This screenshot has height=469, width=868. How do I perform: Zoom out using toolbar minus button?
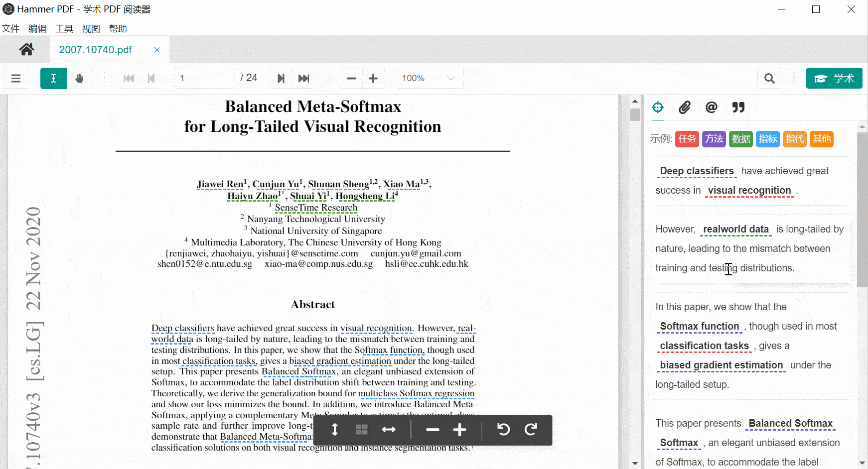pyautogui.click(x=351, y=78)
